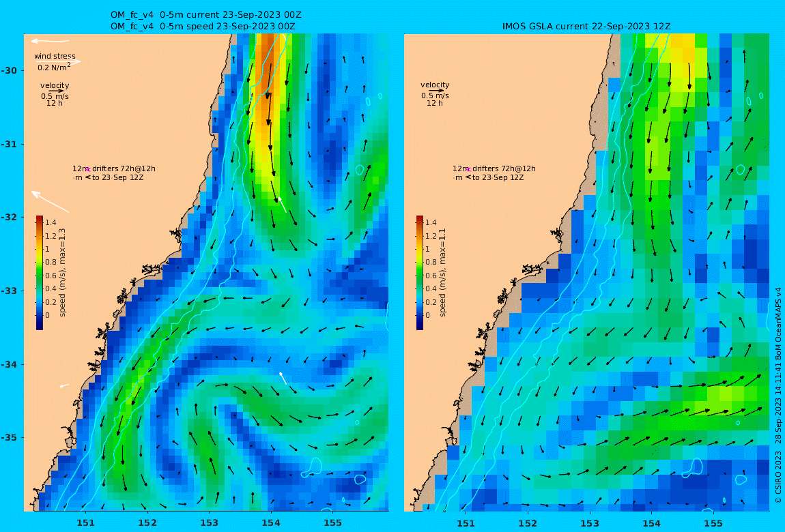Click the 1.4 tick on left color bar
This screenshot has width=785, height=532.
click(51, 222)
